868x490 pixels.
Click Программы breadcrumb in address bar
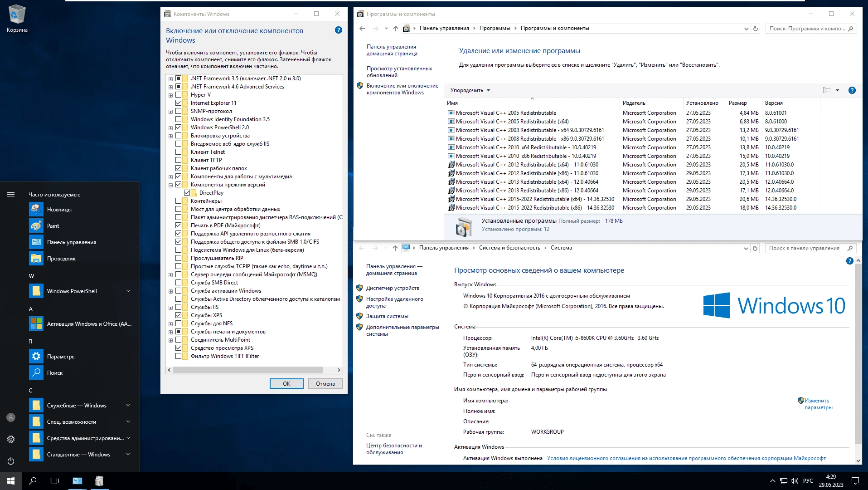[495, 28]
